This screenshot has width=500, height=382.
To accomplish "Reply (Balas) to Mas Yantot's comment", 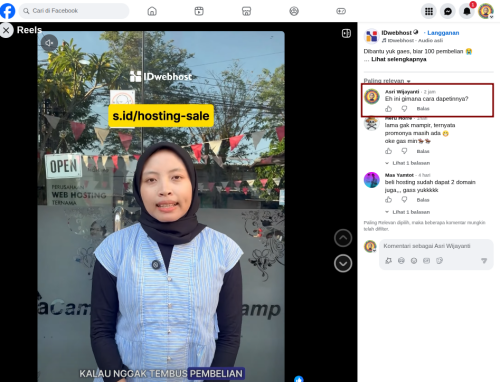I will pyautogui.click(x=423, y=200).
